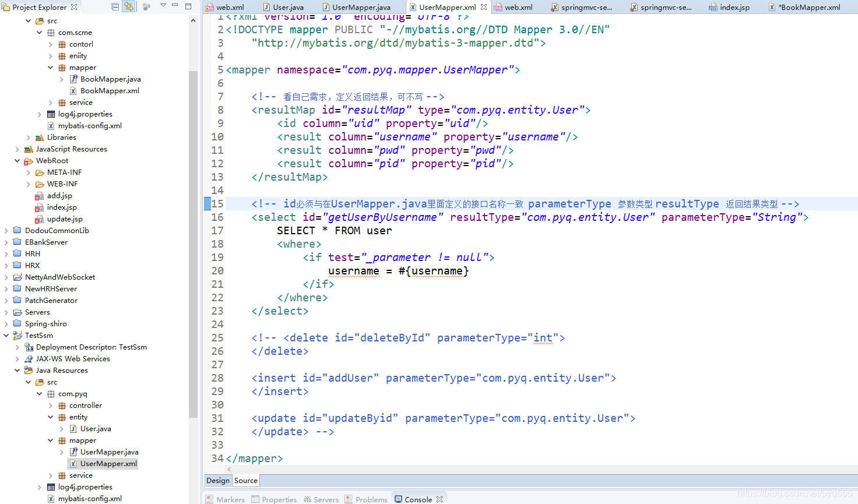The height and width of the screenshot is (504, 858).
Task: Select the Source tab of editor
Action: 246,481
